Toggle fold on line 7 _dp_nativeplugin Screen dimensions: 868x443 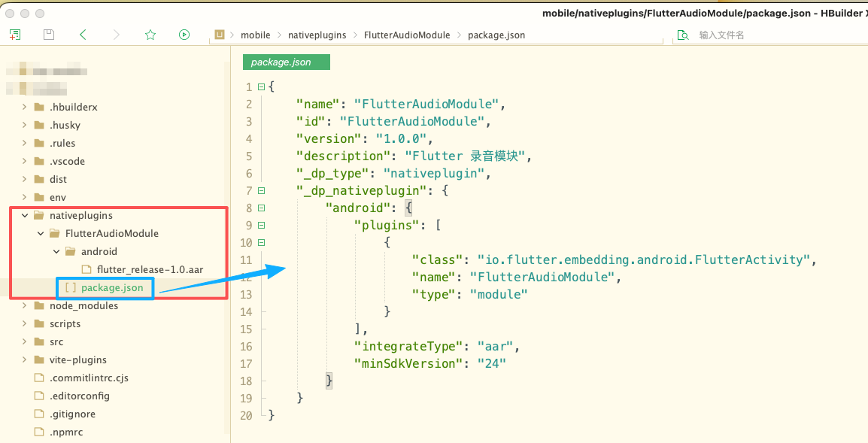pyautogui.click(x=261, y=190)
